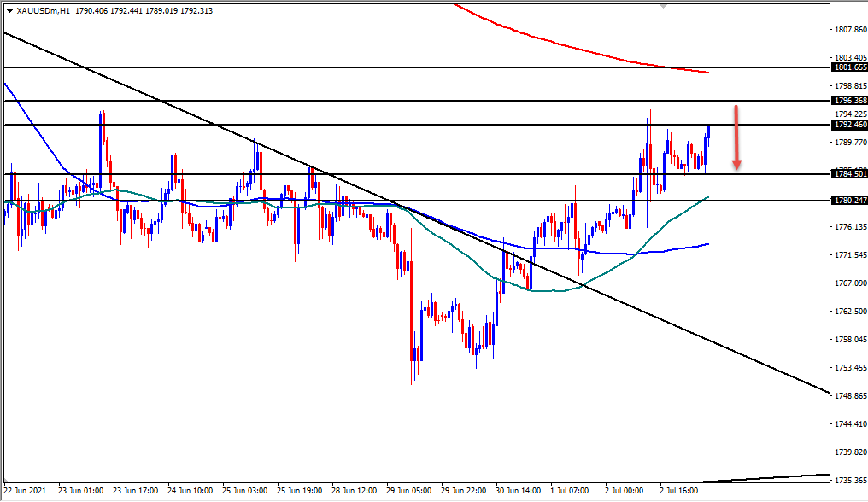Click the 25 Jun 03:00 time label

[x=245, y=490]
